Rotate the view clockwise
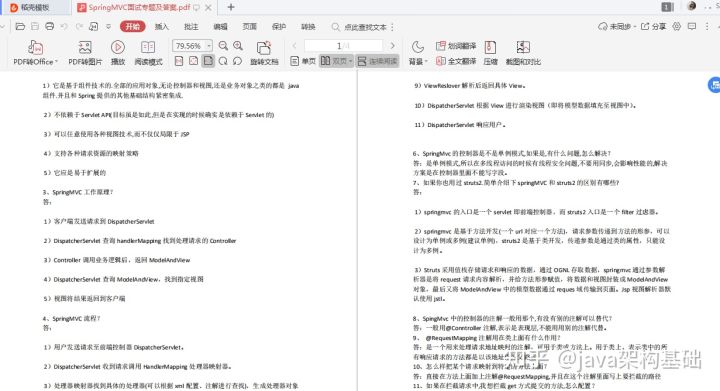The image size is (720, 391). click(x=223, y=61)
